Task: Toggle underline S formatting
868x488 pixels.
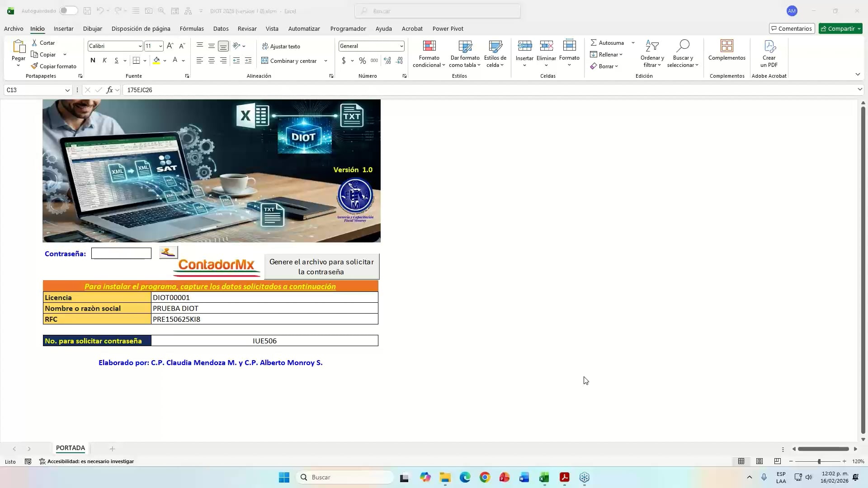Action: click(x=117, y=60)
